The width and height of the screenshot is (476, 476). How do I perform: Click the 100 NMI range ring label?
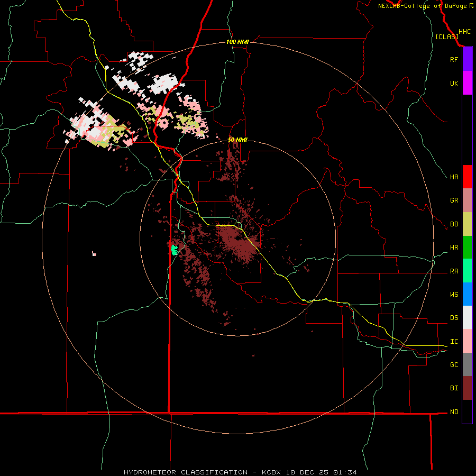[237, 42]
